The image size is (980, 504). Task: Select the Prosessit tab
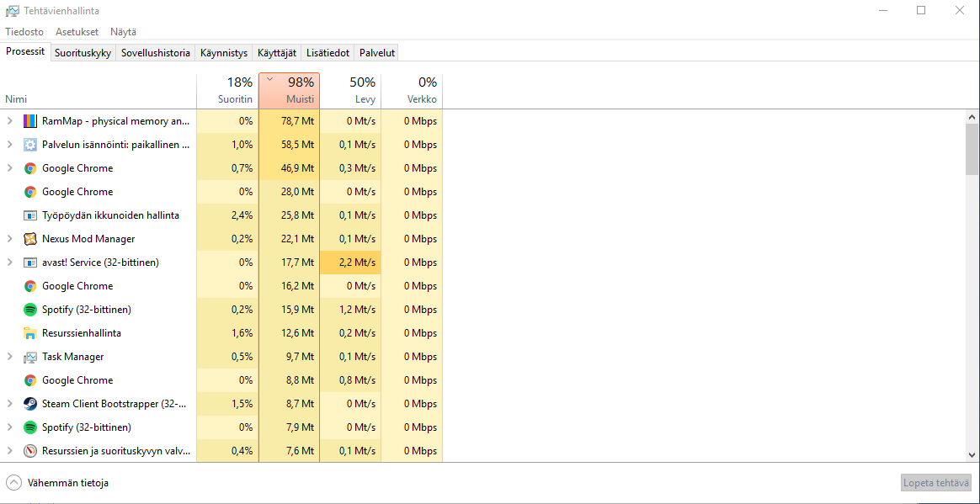(x=25, y=52)
